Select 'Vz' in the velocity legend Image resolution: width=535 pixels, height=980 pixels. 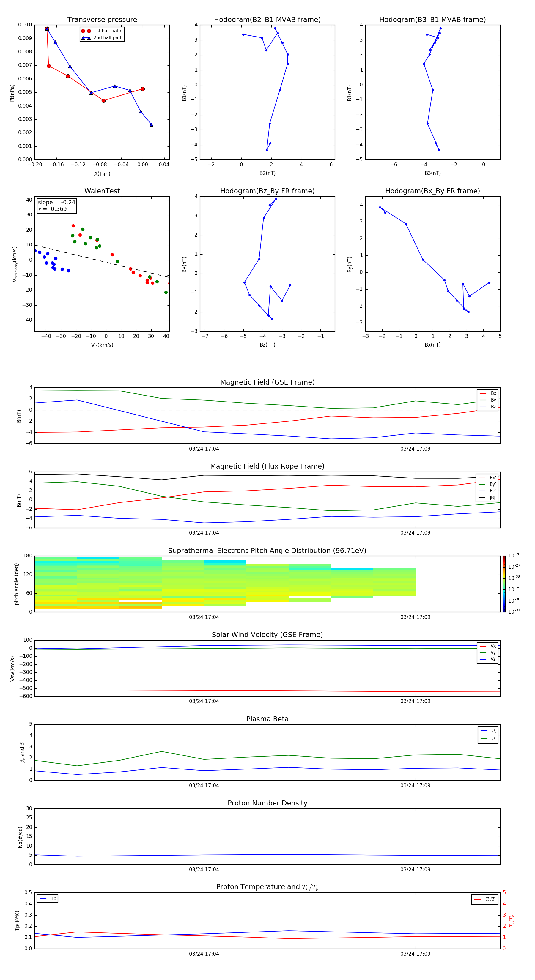click(x=488, y=659)
